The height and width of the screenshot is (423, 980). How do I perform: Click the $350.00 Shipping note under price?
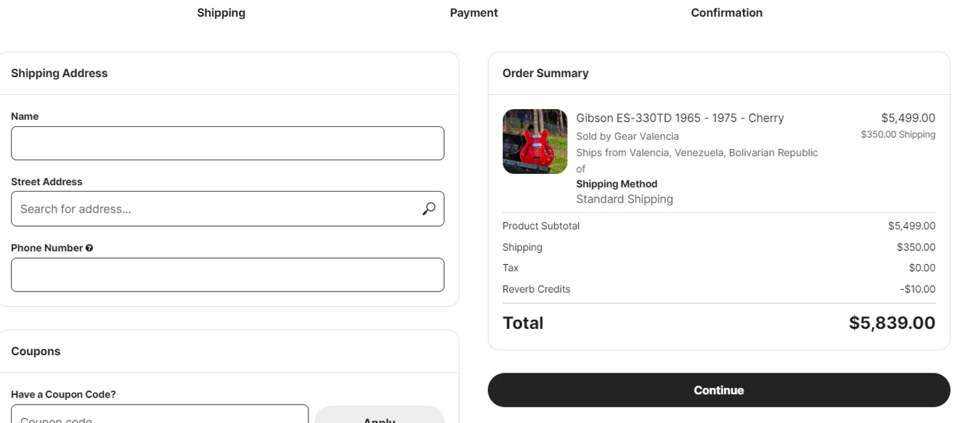[898, 135]
